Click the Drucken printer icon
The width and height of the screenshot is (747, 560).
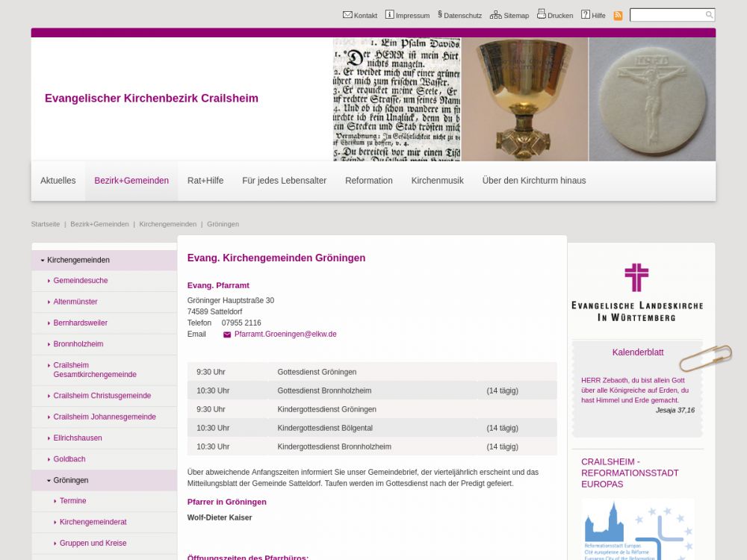(542, 14)
